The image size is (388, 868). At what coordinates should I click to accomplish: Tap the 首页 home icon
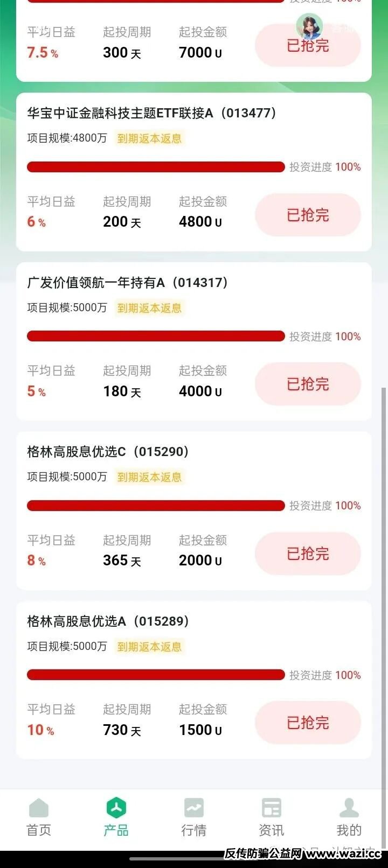(39, 809)
